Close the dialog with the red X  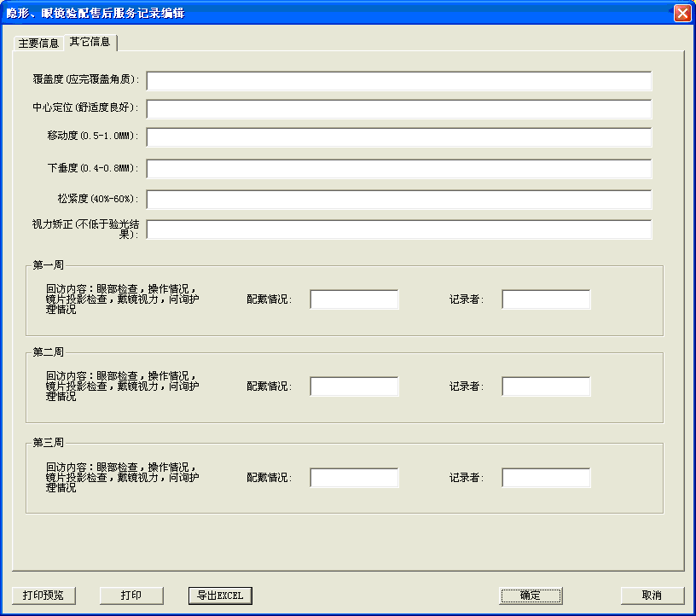click(x=682, y=13)
